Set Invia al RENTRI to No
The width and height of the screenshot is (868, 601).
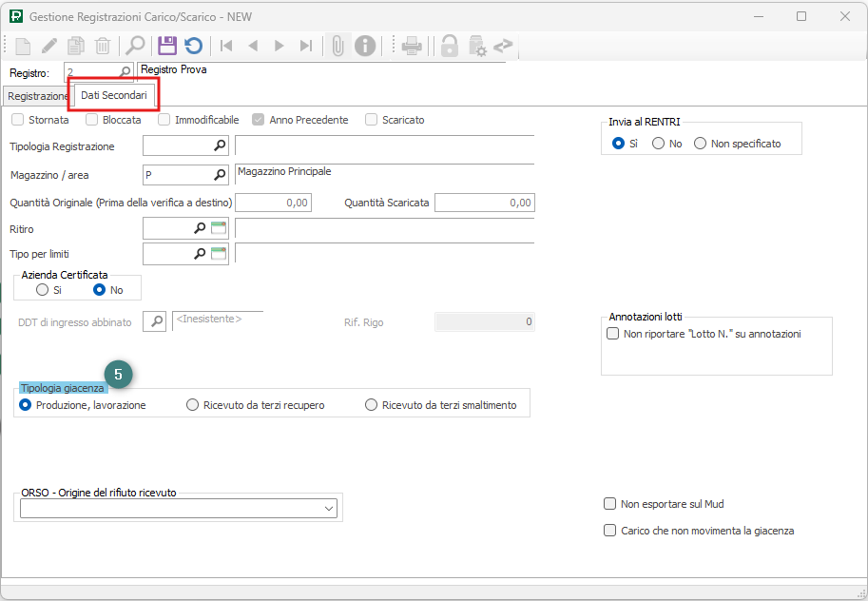658,144
